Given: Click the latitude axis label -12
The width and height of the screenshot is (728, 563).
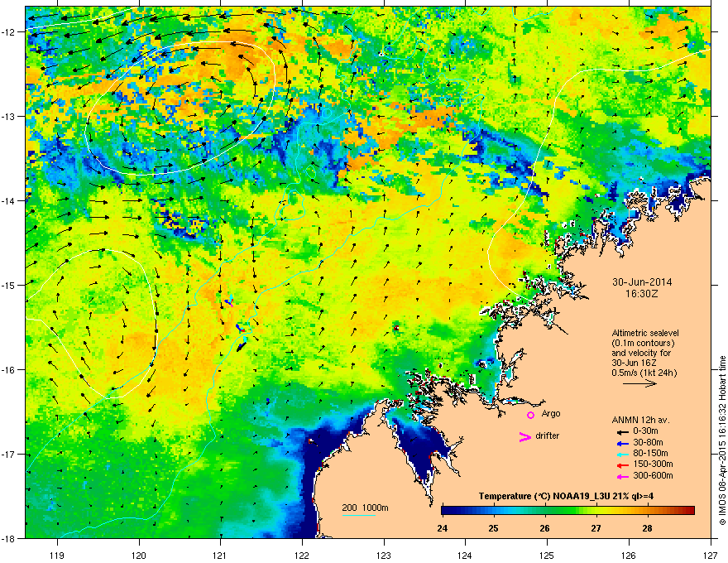Looking at the screenshot, I should [x=8, y=31].
